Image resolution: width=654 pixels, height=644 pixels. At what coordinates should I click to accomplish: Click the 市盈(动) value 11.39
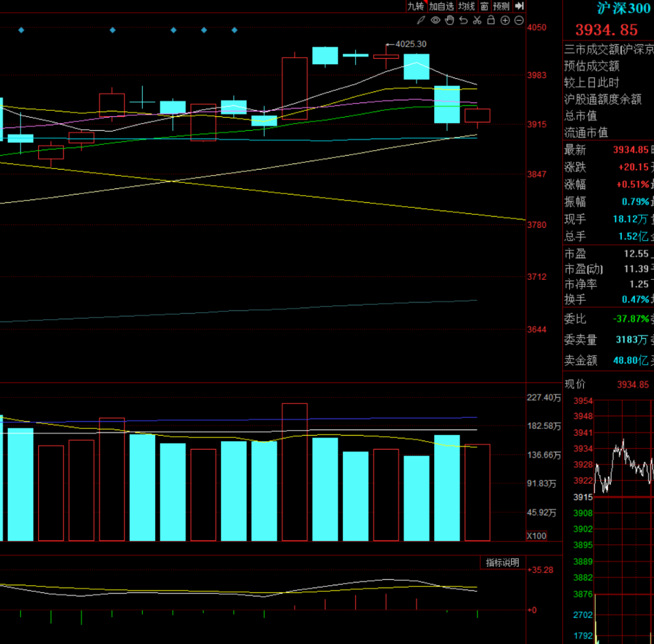(636, 269)
